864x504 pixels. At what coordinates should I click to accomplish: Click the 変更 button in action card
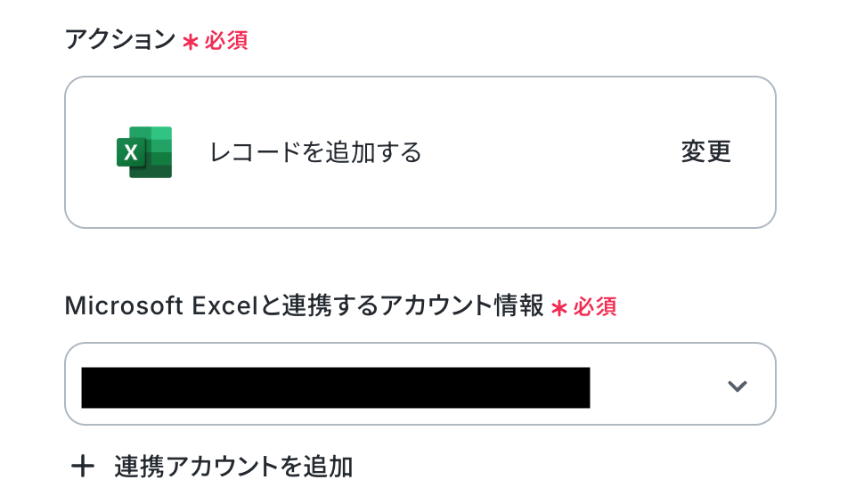(x=705, y=152)
